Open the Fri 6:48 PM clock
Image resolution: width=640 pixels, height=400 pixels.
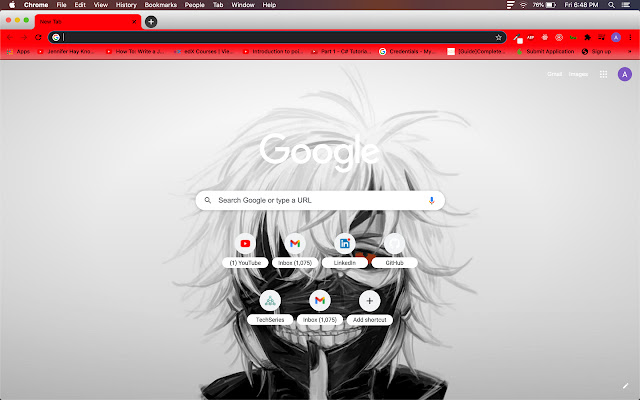[x=581, y=5]
